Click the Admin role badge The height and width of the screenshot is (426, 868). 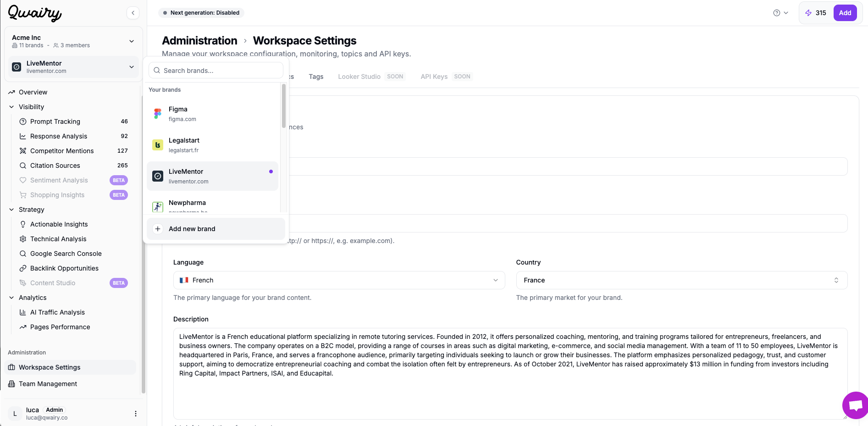click(55, 410)
